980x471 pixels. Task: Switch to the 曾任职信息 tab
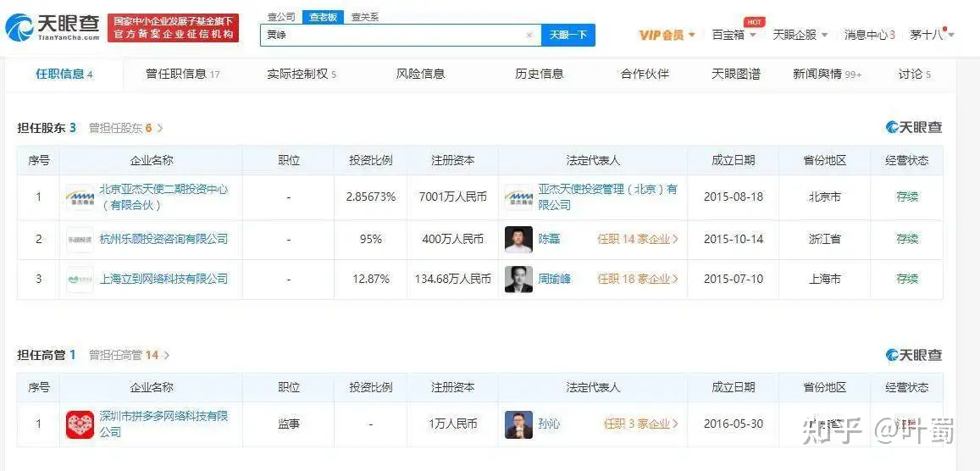coord(182,74)
